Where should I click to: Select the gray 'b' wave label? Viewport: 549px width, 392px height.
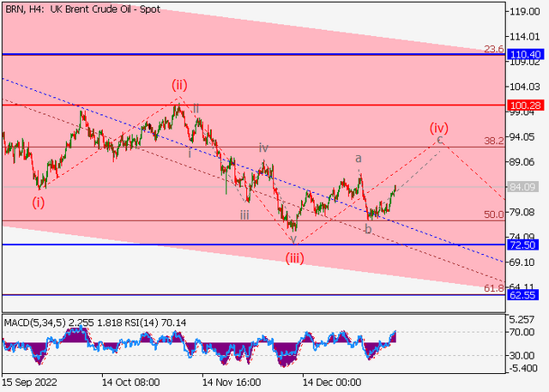368,230
